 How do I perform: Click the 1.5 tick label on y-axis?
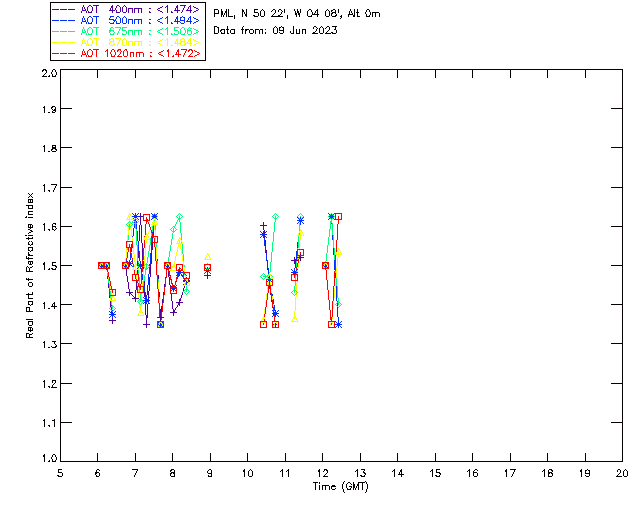pyautogui.click(x=48, y=267)
